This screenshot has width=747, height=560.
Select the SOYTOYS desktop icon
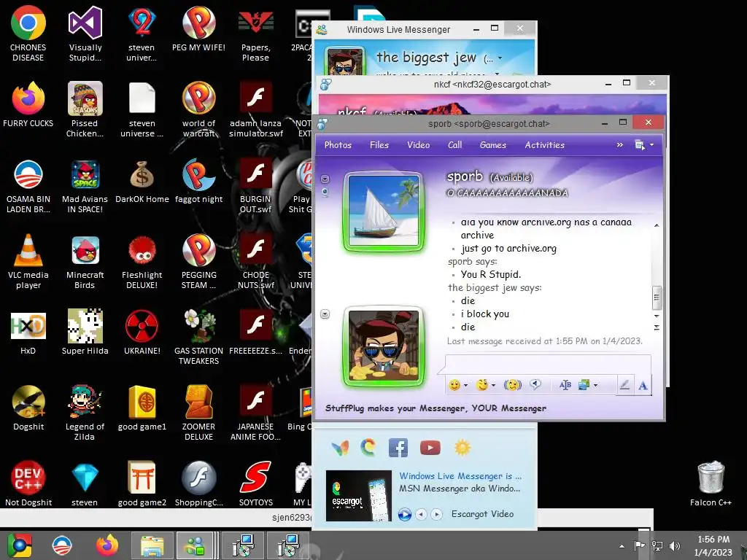tap(256, 483)
